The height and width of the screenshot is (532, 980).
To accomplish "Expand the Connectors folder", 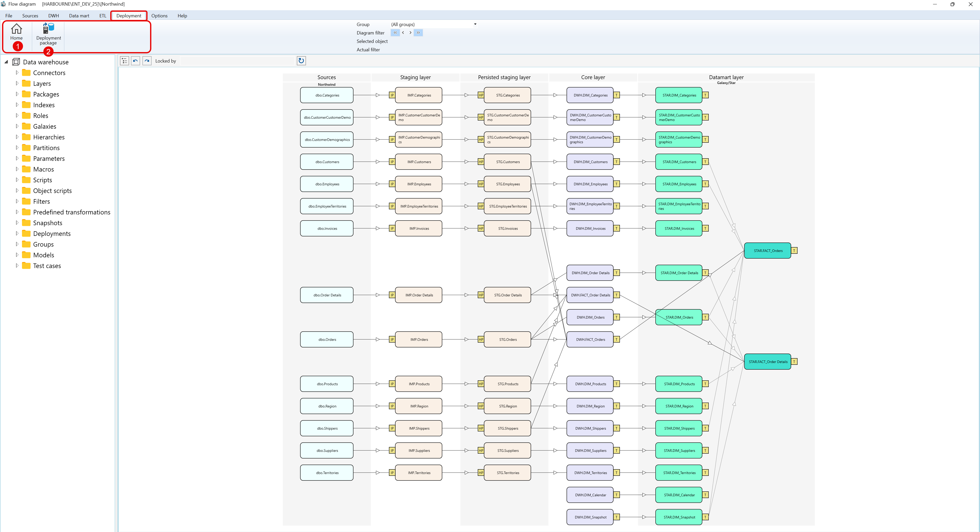I will (17, 72).
